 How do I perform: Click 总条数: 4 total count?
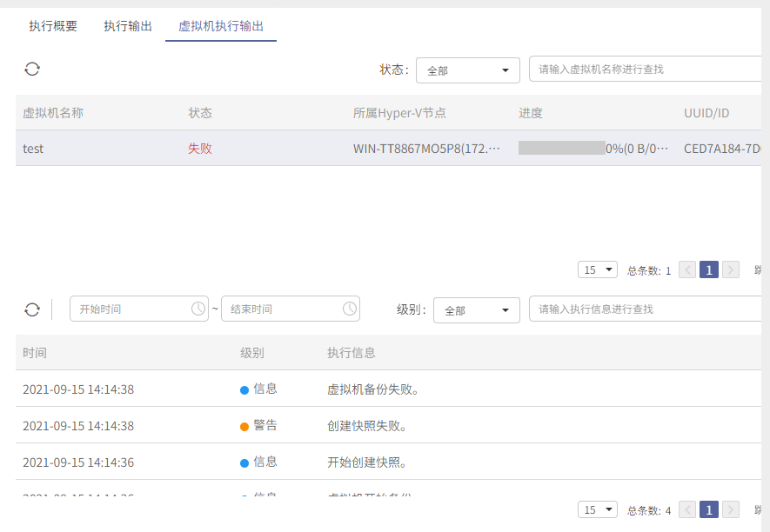(649, 510)
